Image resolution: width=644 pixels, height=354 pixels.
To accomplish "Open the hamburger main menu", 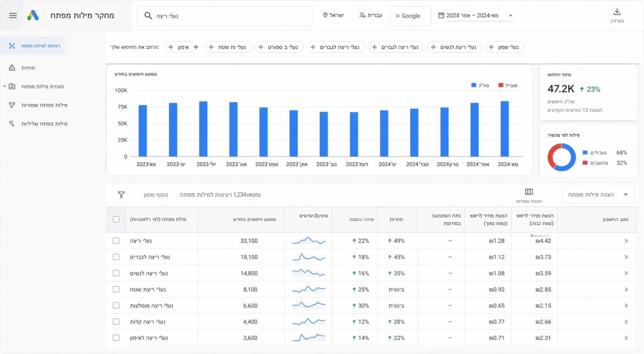I will pos(13,15).
